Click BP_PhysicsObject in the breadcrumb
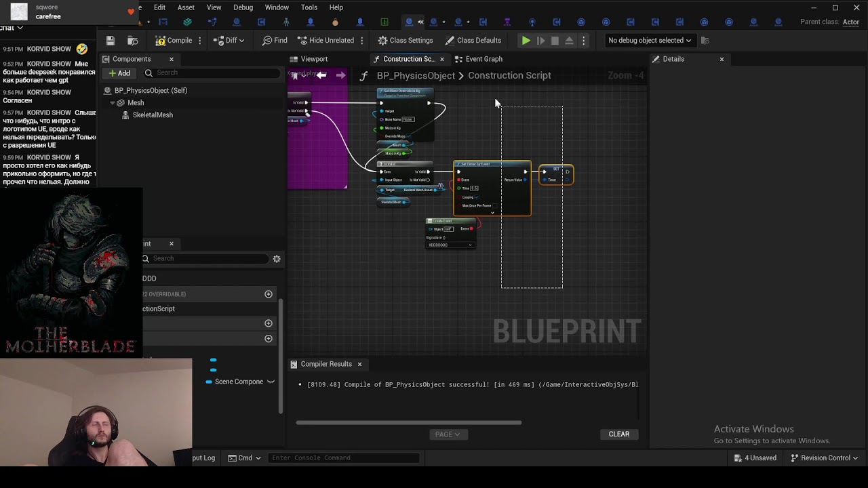 tap(416, 76)
